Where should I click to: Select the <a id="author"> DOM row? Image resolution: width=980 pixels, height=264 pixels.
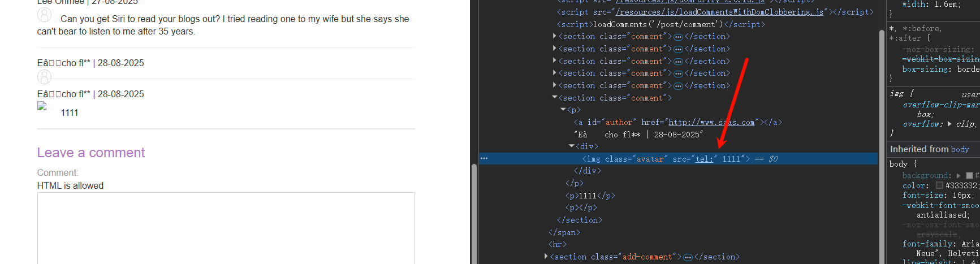coord(678,122)
